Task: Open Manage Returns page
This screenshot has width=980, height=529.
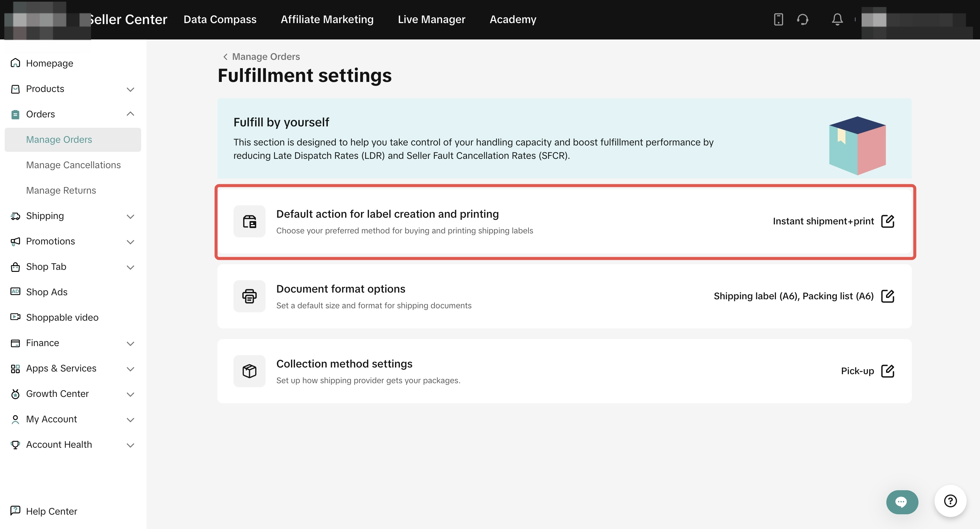Action: point(61,191)
